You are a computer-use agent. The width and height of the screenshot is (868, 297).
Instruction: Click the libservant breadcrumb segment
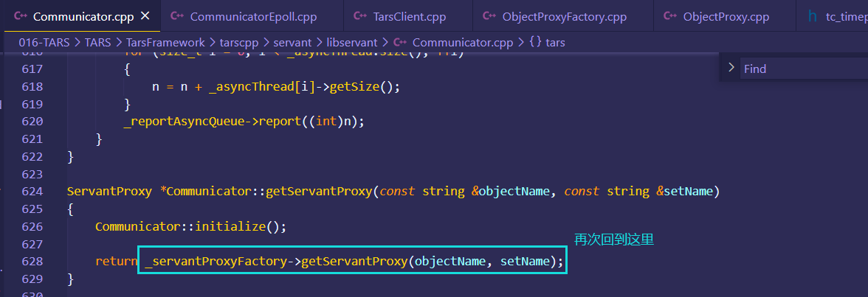coord(351,42)
